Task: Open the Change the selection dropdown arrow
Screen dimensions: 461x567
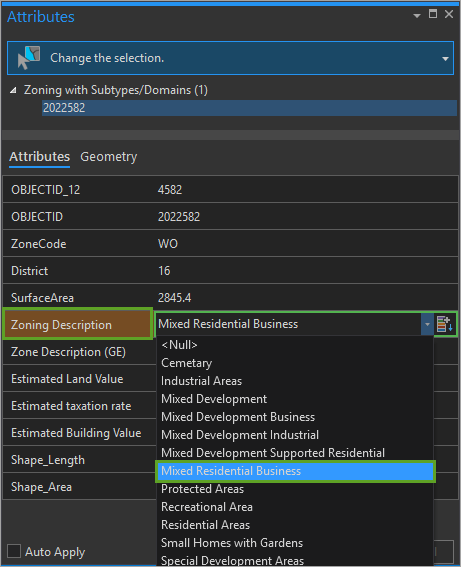Action: point(445,59)
